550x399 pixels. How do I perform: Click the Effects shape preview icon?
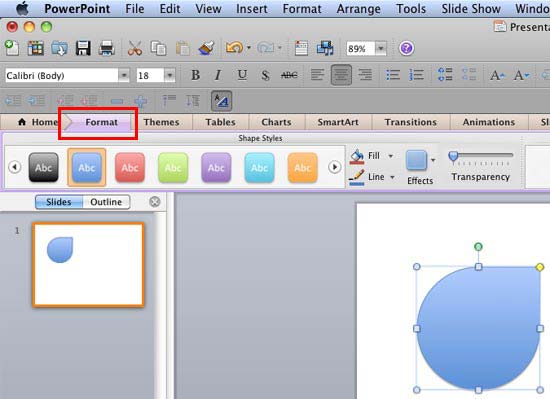tap(416, 160)
